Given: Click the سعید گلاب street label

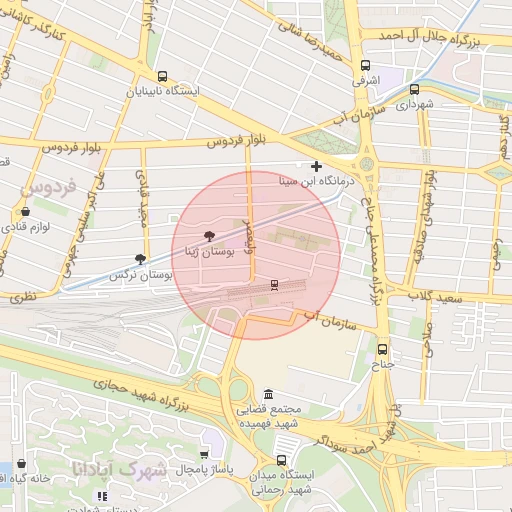Looking at the screenshot, I should click(x=435, y=297).
